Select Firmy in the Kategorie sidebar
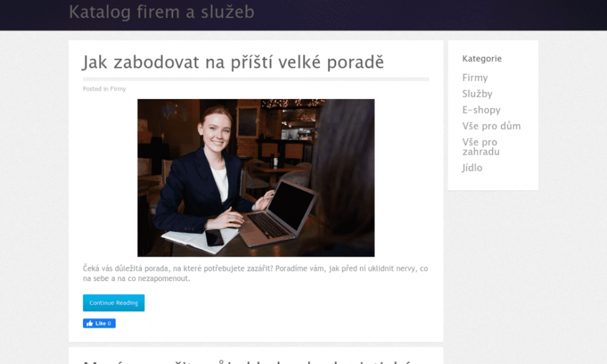607x364 pixels. tap(475, 78)
